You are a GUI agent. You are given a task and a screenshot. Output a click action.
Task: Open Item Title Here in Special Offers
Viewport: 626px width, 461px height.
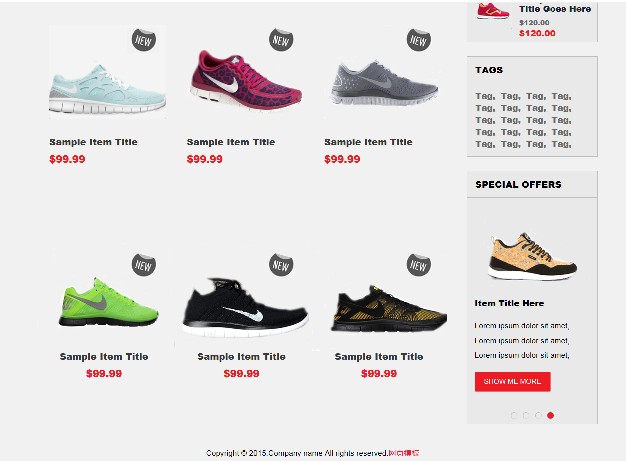509,303
